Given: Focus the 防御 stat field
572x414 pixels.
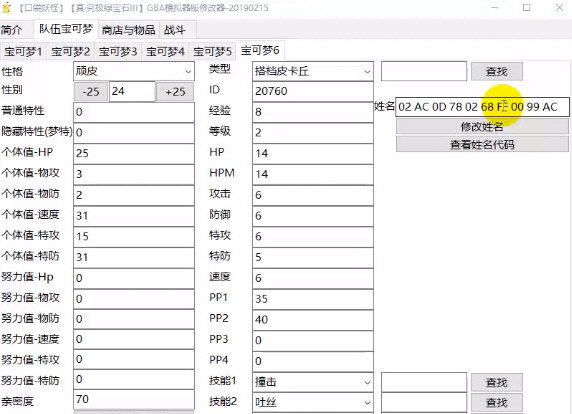Looking at the screenshot, I should click(x=313, y=216).
